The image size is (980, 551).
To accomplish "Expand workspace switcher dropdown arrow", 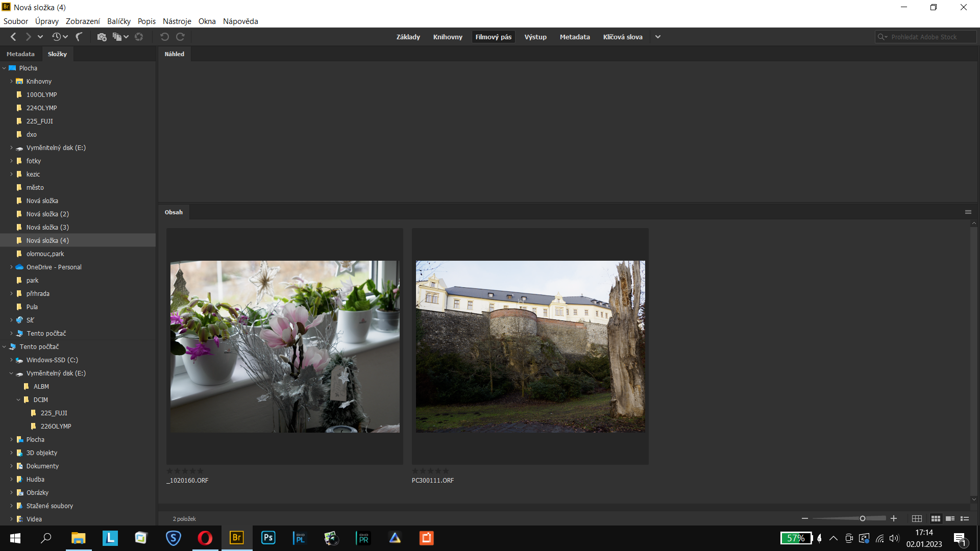I will coord(658,37).
